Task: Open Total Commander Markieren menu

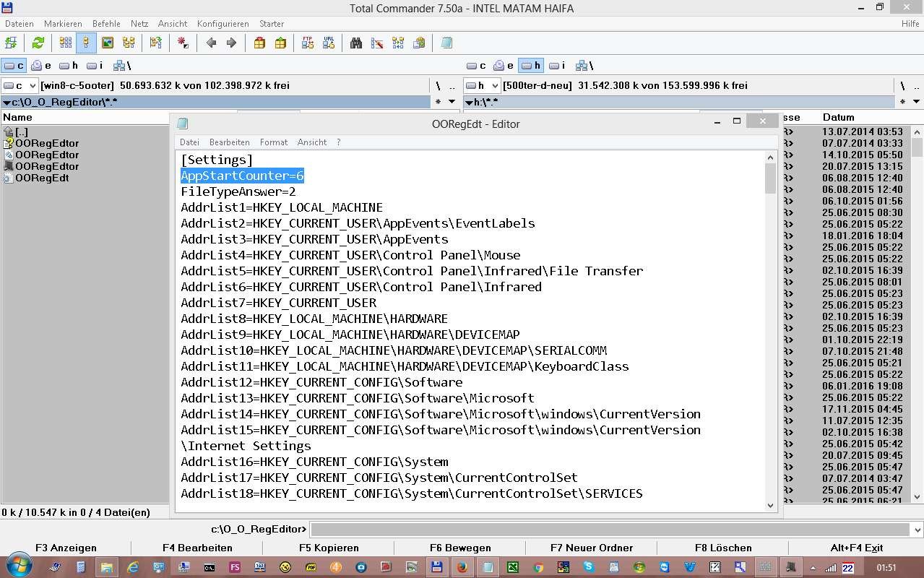Action: (63, 24)
